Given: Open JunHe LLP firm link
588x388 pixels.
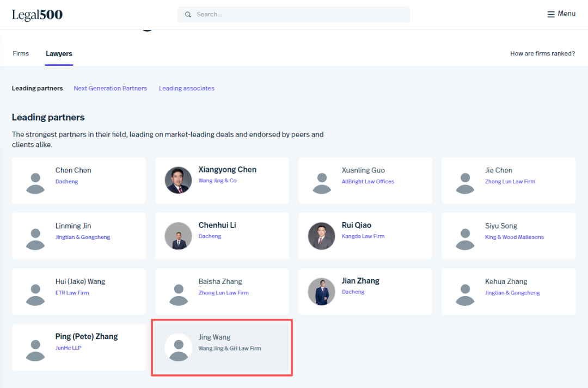Looking at the screenshot, I should point(68,348).
